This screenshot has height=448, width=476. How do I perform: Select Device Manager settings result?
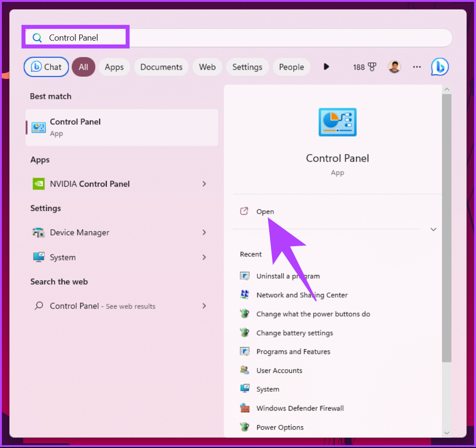tap(122, 233)
